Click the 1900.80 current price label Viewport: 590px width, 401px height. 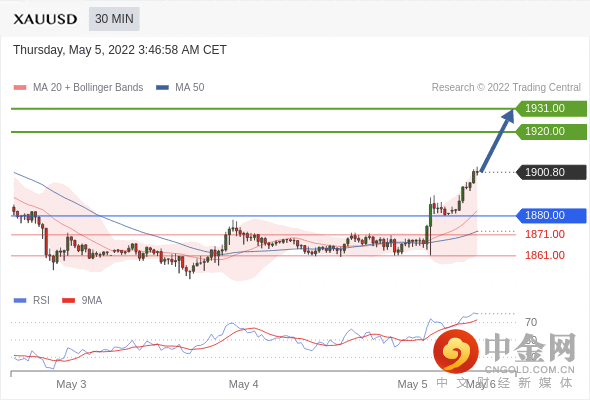pyautogui.click(x=550, y=172)
